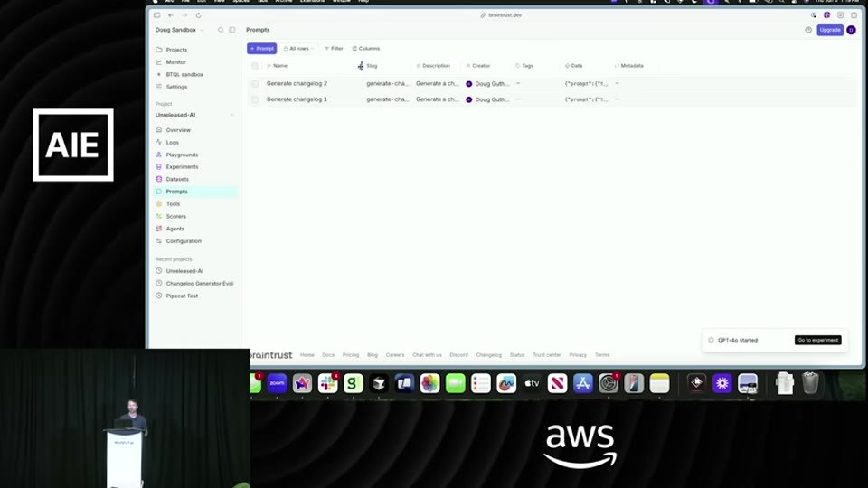Reload the page with refresh icon

pyautogui.click(x=198, y=15)
